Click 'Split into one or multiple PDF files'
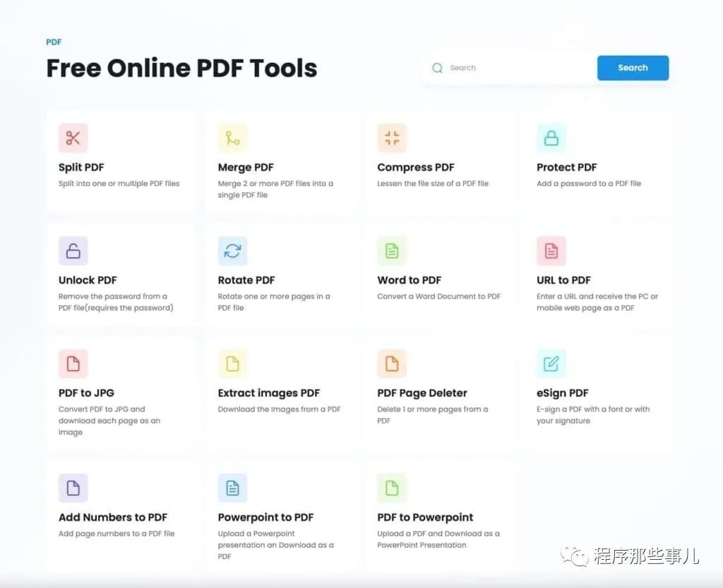This screenshot has width=723, height=588. pyautogui.click(x=119, y=184)
